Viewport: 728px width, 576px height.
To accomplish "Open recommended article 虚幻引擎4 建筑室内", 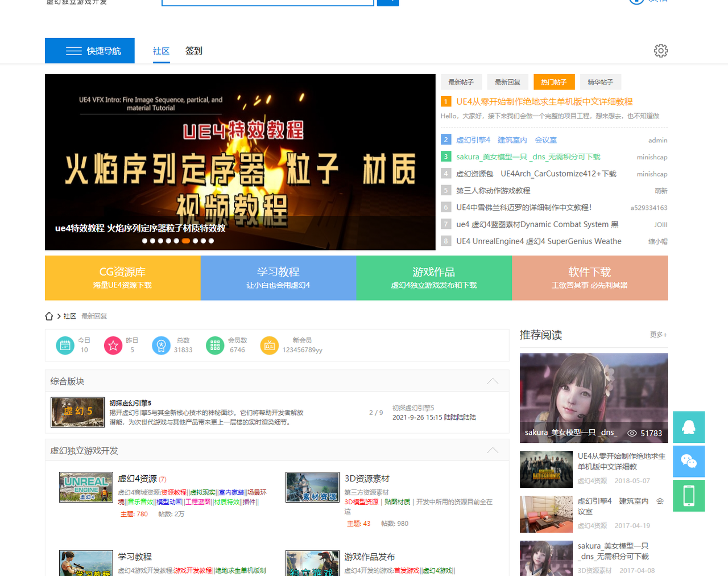I will pyautogui.click(x=621, y=506).
